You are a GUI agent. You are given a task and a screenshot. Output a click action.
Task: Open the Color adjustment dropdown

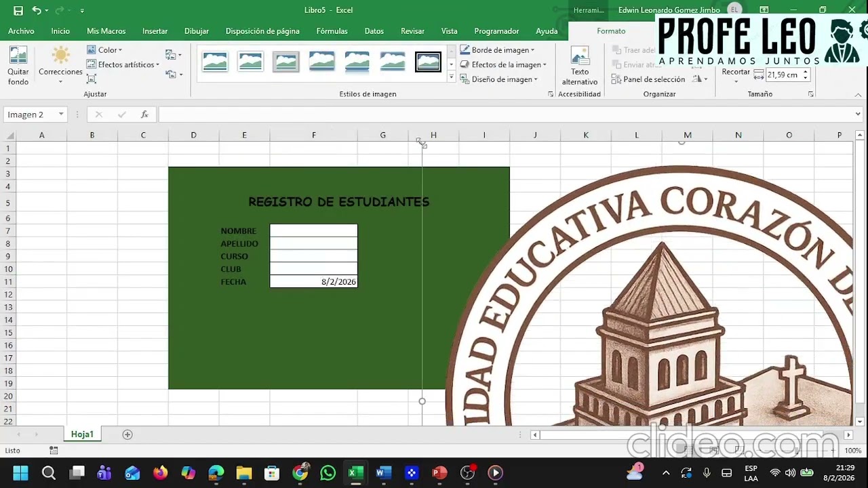(104, 50)
